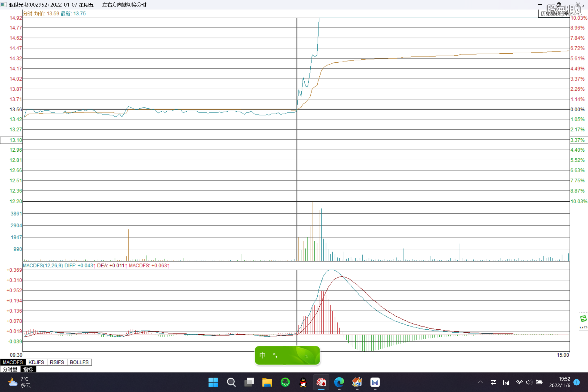
Task: Click the battery charging tray icon
Action: [x=539, y=382]
